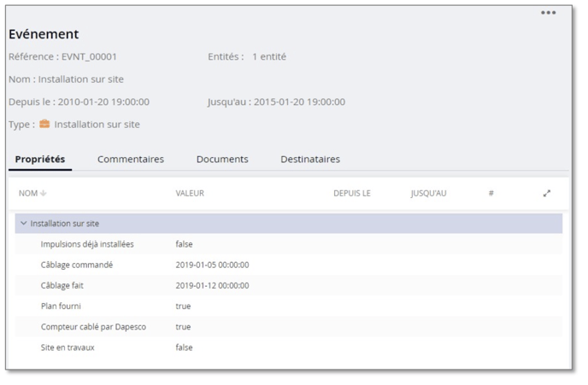The width and height of the screenshot is (588, 385).
Task: Click the orange briefcase type icon
Action: coord(44,124)
